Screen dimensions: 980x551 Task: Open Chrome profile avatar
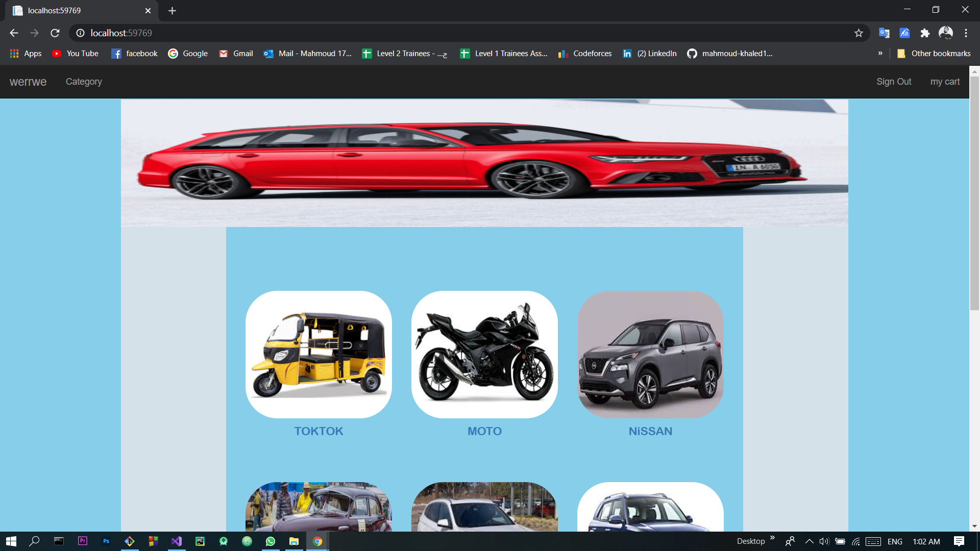tap(946, 33)
